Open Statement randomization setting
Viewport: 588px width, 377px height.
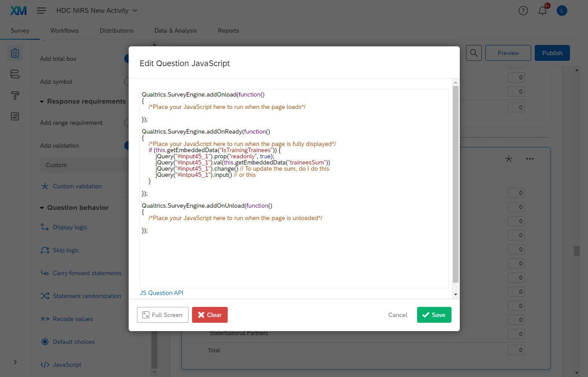87,296
